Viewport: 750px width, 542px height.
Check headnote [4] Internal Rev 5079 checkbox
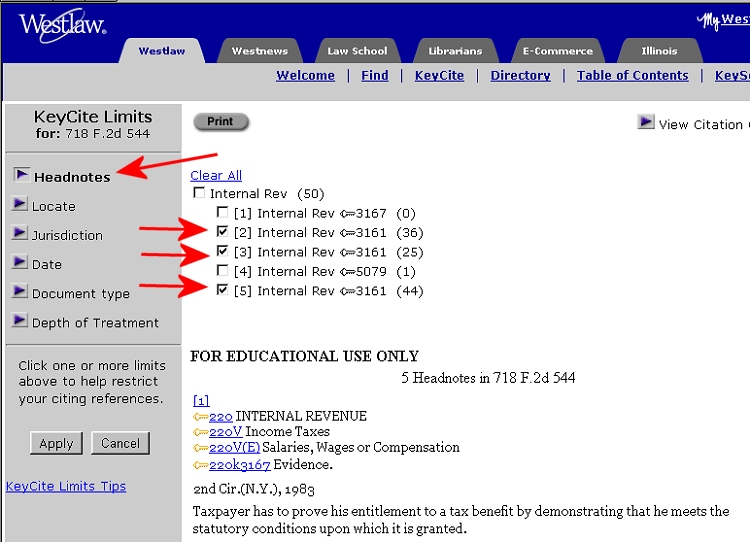222,270
